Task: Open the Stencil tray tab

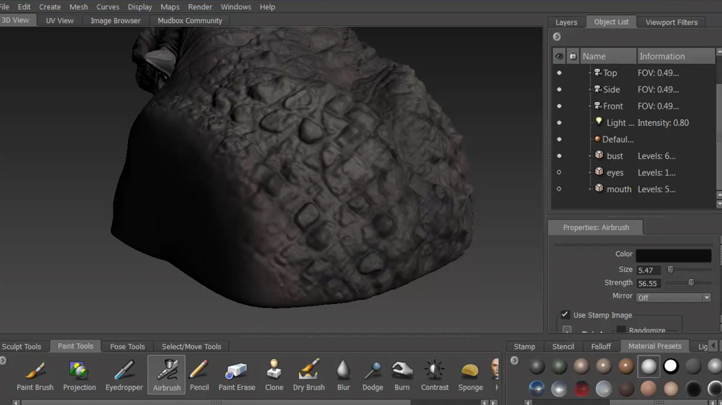Action: [x=563, y=347]
